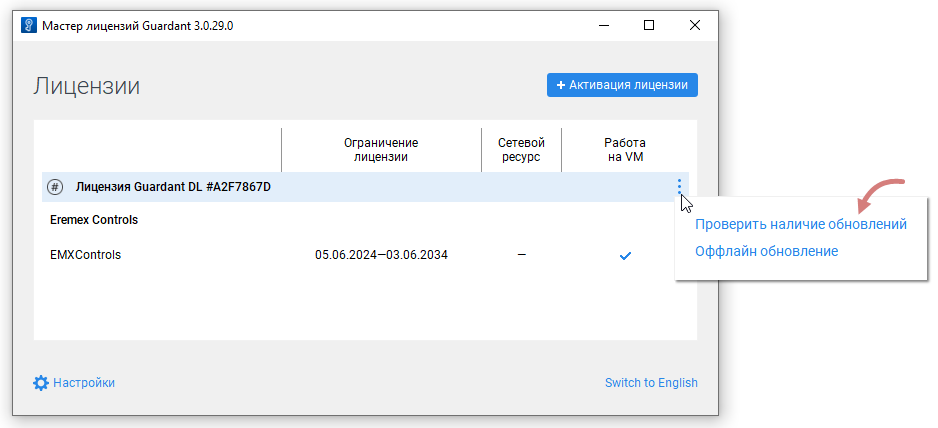The height and width of the screenshot is (428, 938).
Task: Click the Сетевой ресурс column header
Action: pos(522,150)
